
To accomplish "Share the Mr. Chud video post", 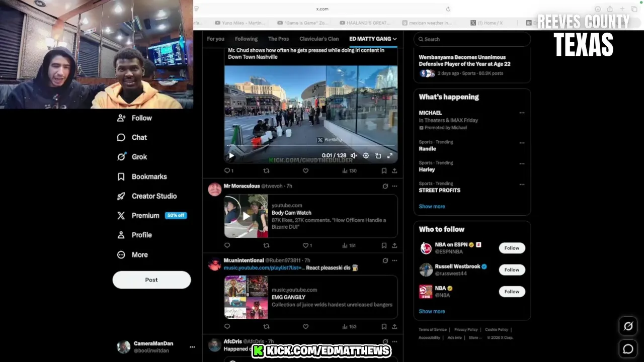I will [394, 171].
